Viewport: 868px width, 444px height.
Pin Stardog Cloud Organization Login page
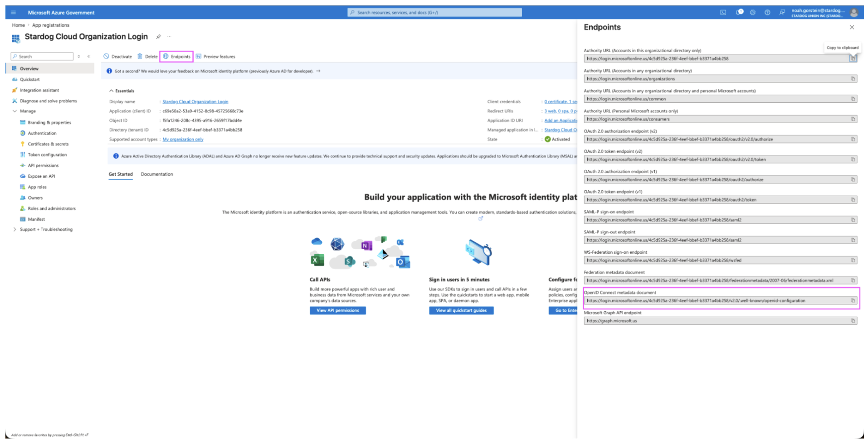(158, 37)
